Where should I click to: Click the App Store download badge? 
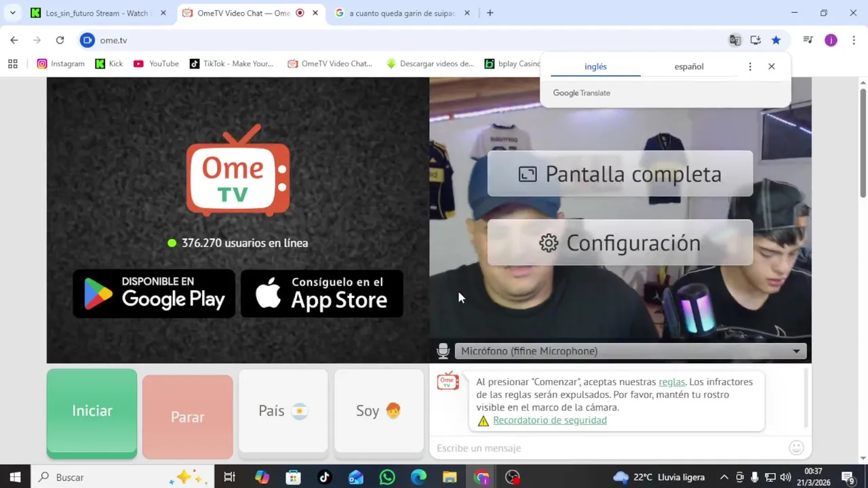click(x=322, y=293)
